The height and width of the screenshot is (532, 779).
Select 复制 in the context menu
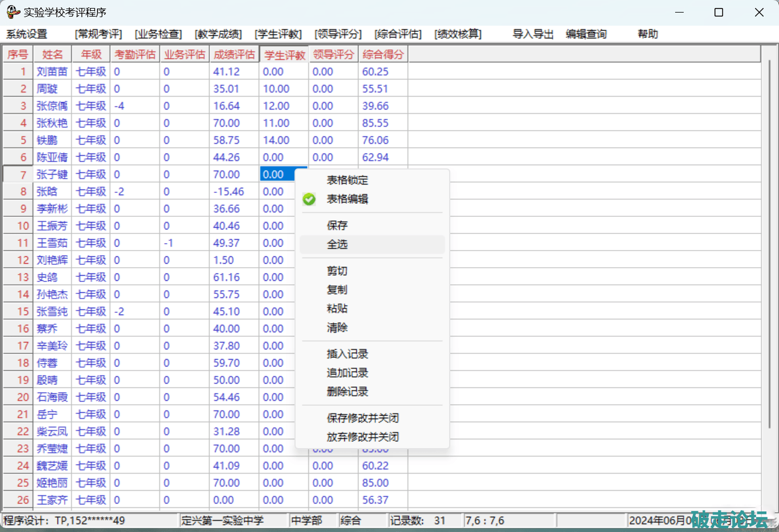click(x=337, y=290)
